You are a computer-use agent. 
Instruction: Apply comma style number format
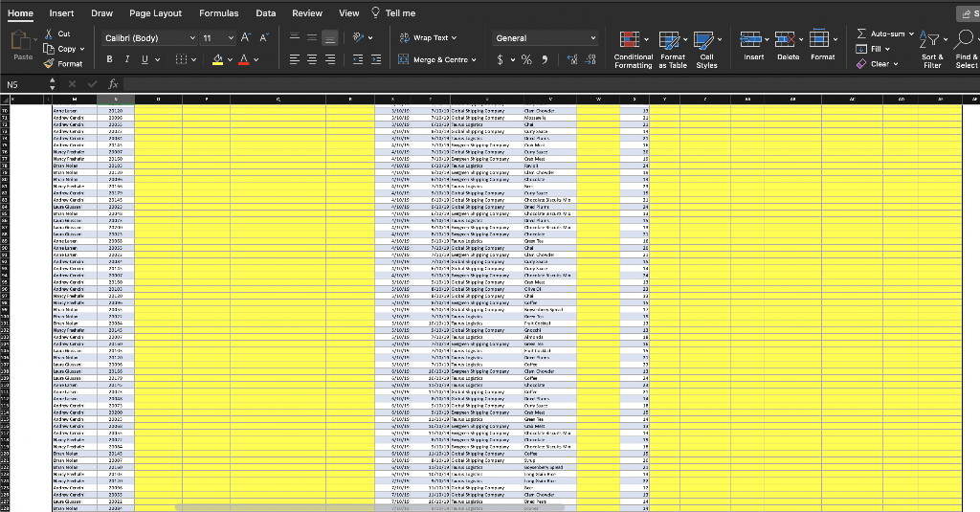545,59
